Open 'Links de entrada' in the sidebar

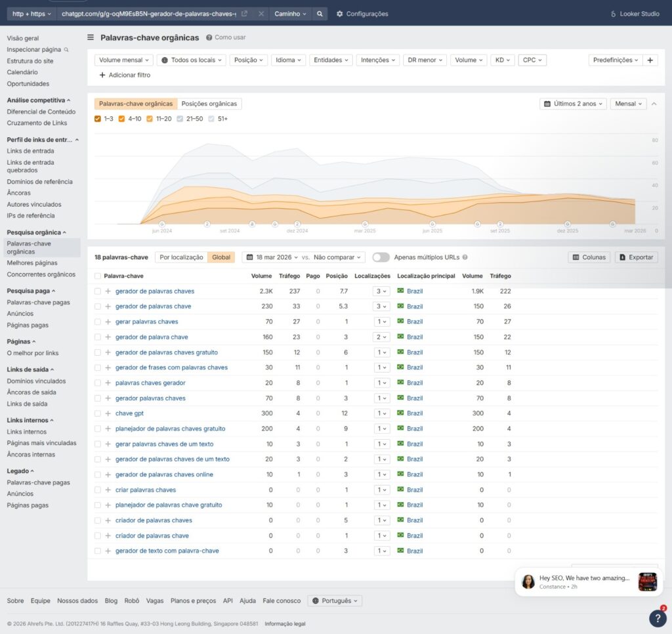pos(30,151)
